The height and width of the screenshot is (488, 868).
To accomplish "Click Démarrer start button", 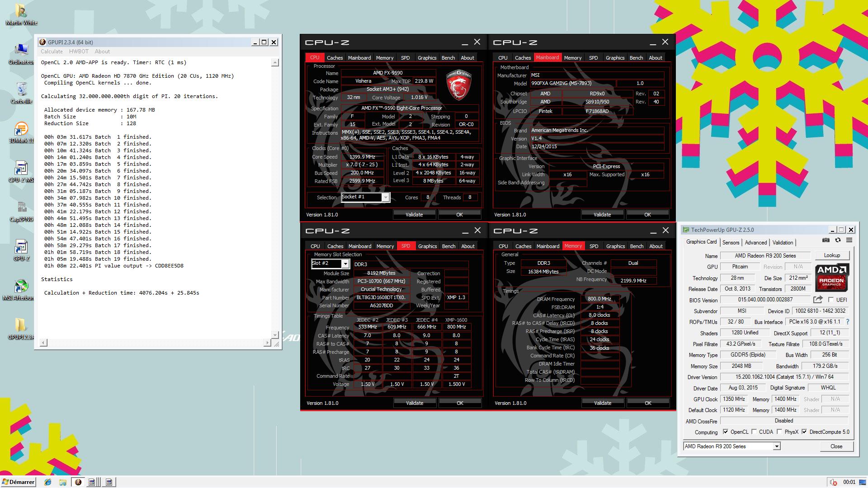I will click(x=18, y=482).
